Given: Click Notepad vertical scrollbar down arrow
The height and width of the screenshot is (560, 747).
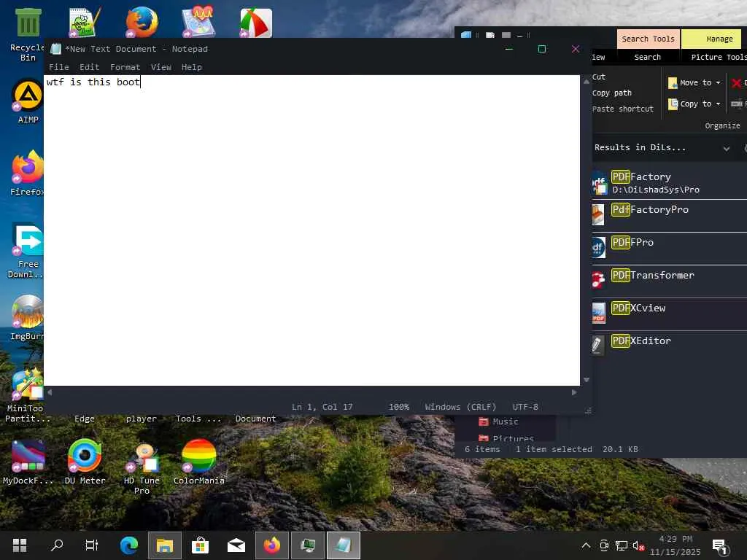Looking at the screenshot, I should [x=586, y=379].
